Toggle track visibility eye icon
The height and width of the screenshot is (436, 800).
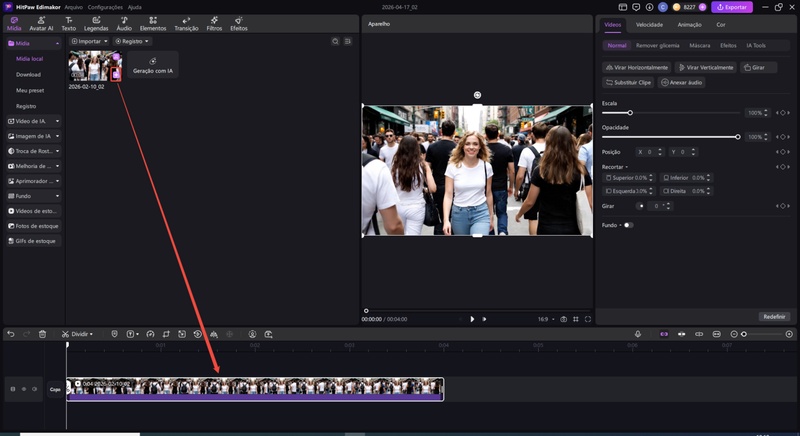click(x=23, y=389)
